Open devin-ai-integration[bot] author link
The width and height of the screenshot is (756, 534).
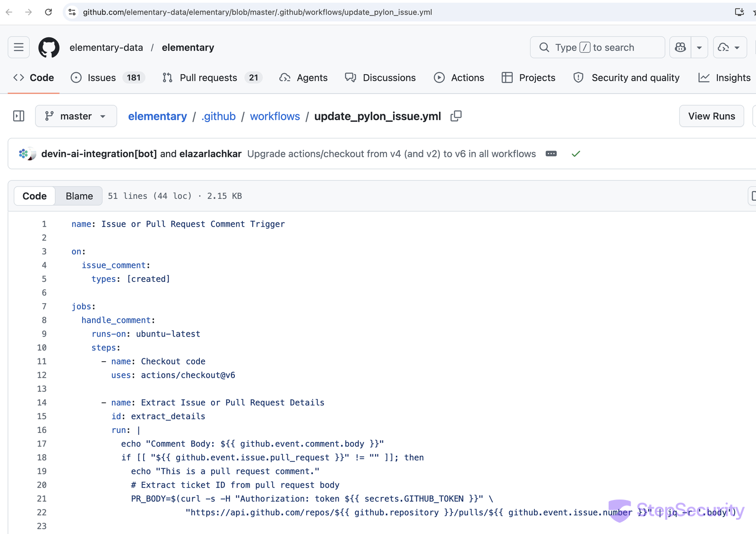(x=99, y=154)
